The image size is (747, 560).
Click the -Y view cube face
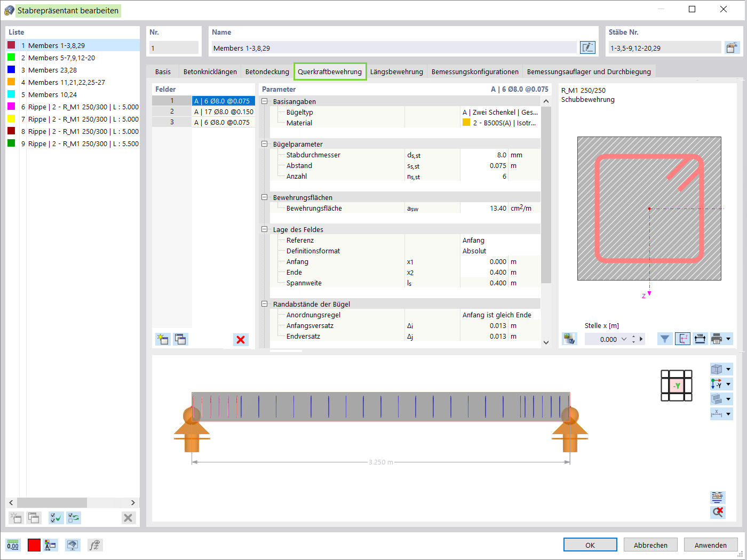[677, 386]
